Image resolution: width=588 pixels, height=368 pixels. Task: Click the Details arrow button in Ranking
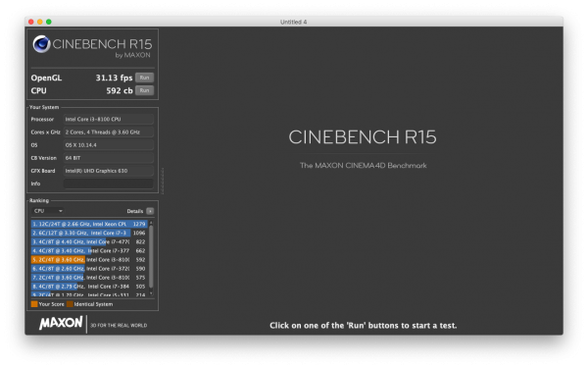point(150,211)
